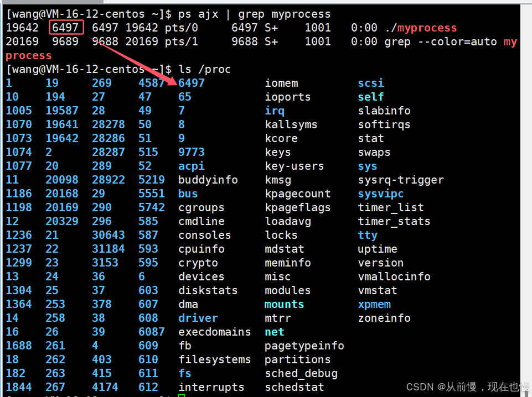Select the 'kpagecount' entry
Viewport: 532px width, 397px height.
[297, 194]
